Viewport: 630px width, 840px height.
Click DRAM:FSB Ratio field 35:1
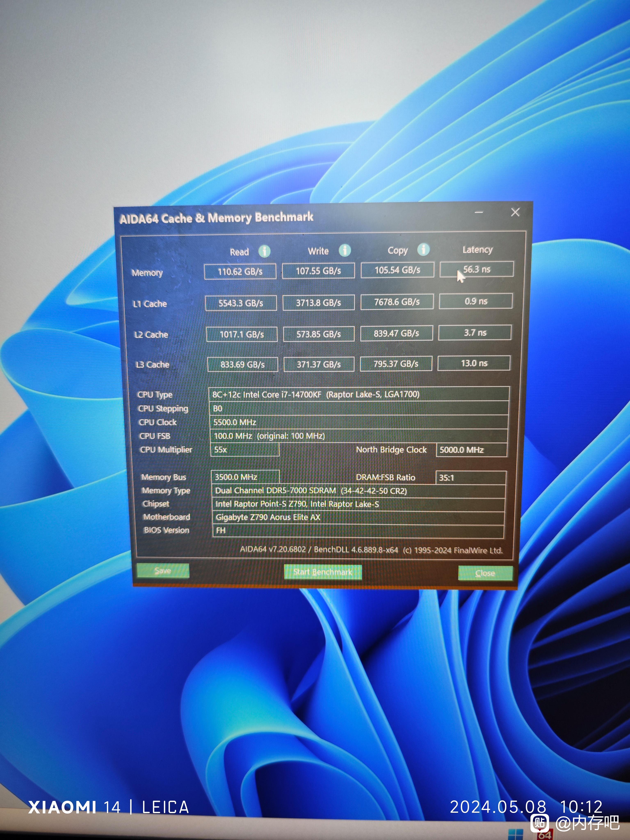pos(471,478)
